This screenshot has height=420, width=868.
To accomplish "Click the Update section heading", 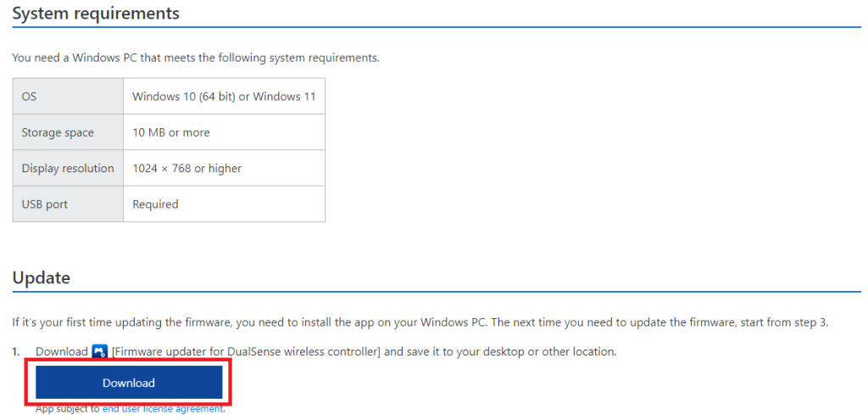I will (41, 278).
